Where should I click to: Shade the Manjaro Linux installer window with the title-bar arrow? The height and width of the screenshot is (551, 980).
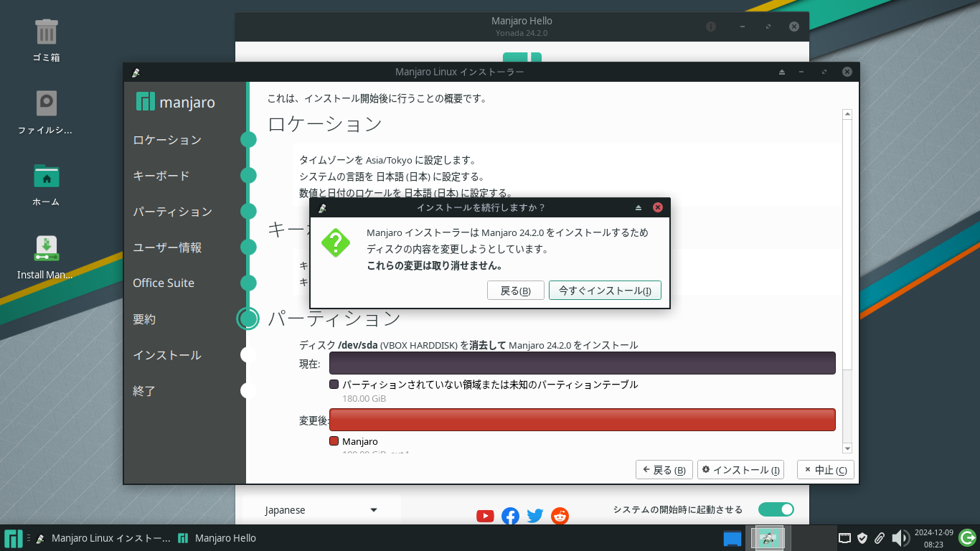pos(782,72)
